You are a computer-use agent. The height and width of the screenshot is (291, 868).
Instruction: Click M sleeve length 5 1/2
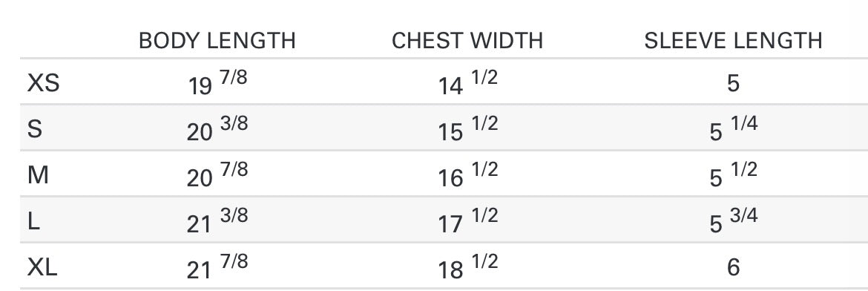click(x=734, y=175)
